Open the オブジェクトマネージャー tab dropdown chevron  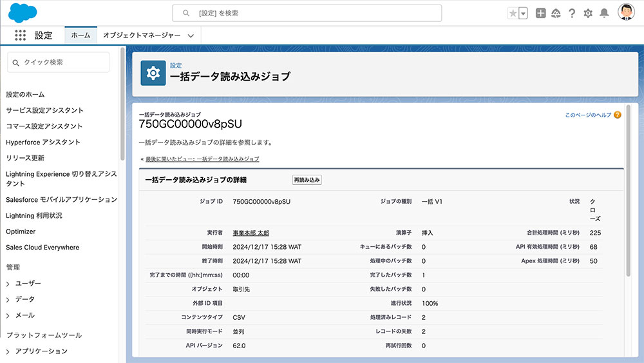coord(191,35)
